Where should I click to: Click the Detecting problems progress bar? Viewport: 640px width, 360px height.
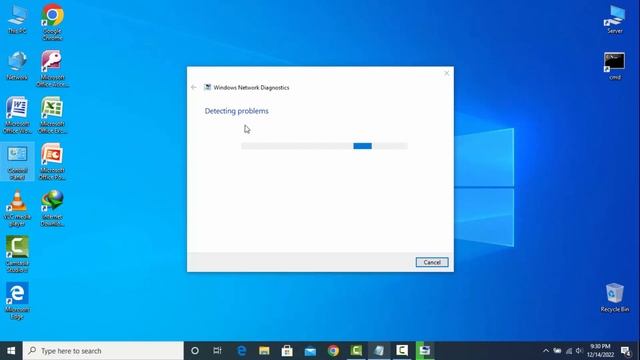tap(324, 146)
